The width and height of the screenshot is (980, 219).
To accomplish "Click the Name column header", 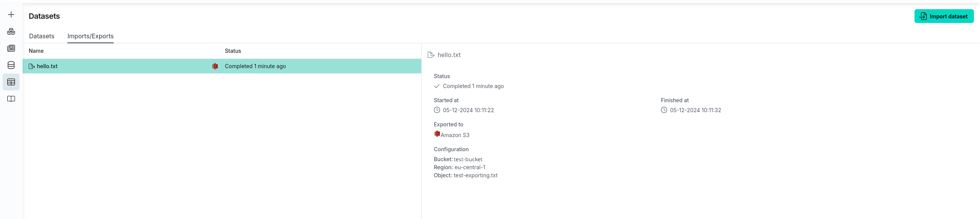I will tap(36, 51).
